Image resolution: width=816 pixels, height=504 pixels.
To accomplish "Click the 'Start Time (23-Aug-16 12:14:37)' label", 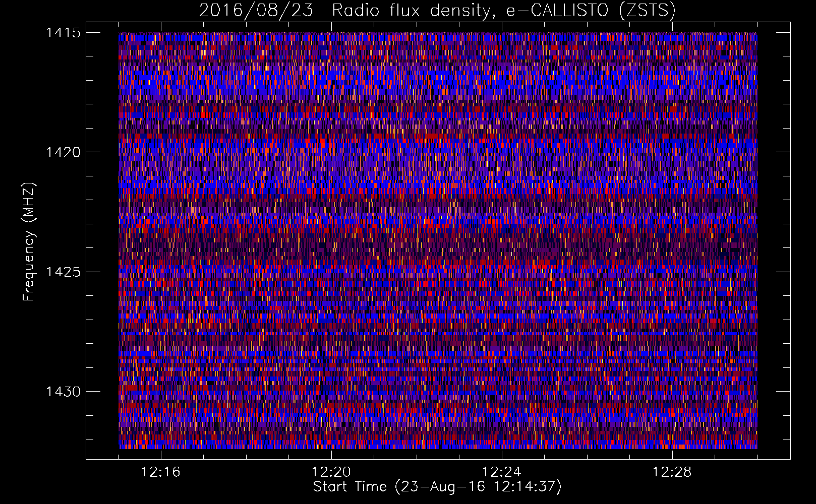I will click(437, 487).
